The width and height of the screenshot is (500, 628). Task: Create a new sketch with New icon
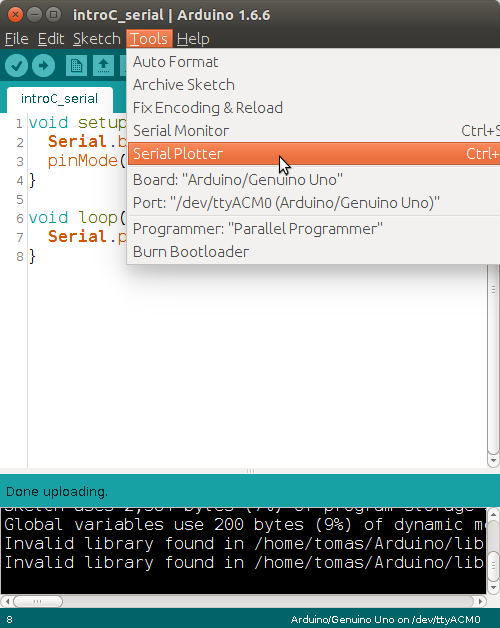pos(76,66)
